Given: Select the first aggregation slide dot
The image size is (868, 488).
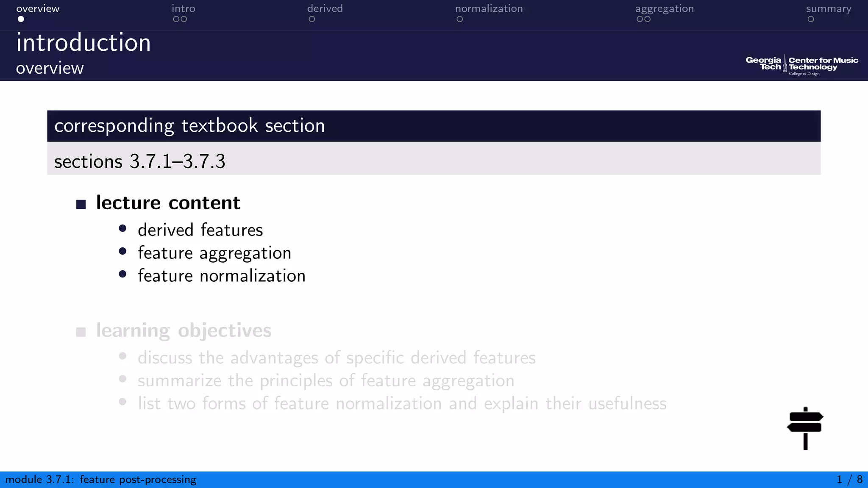Looking at the screenshot, I should (640, 19).
